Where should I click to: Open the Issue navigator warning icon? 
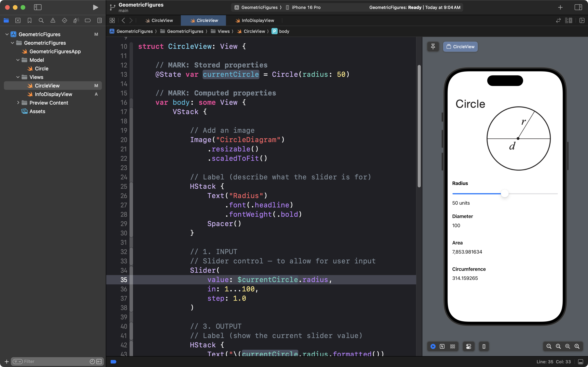(x=53, y=20)
